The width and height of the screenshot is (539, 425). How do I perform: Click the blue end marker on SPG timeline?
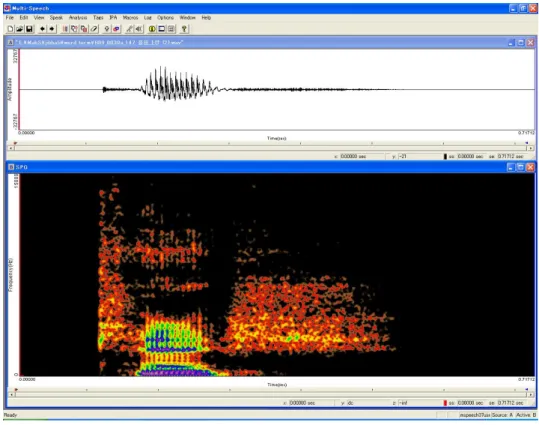pos(527,389)
